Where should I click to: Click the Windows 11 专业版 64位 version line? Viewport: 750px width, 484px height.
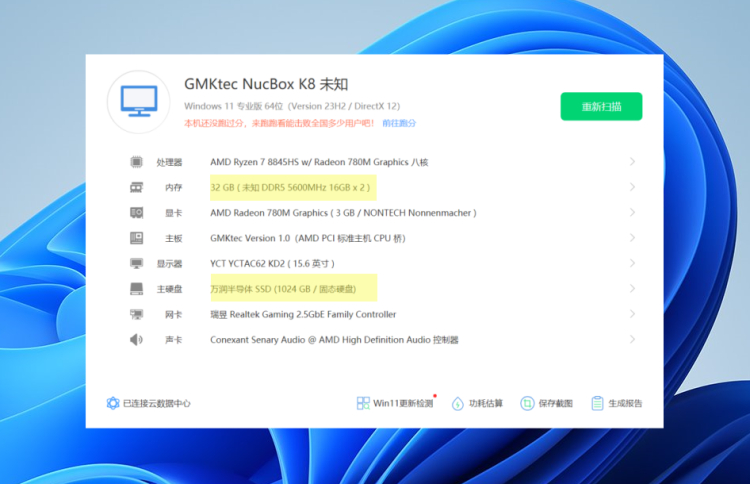point(292,106)
